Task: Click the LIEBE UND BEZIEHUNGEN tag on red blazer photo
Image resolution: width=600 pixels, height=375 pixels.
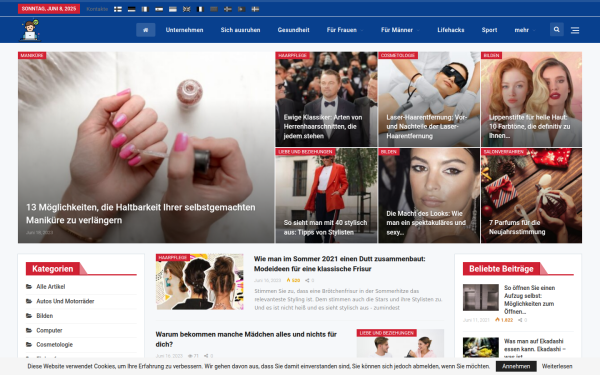Action: 305,152
